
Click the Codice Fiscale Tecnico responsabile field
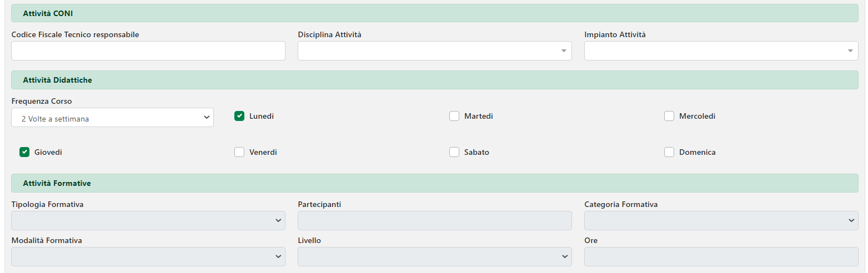tap(148, 51)
